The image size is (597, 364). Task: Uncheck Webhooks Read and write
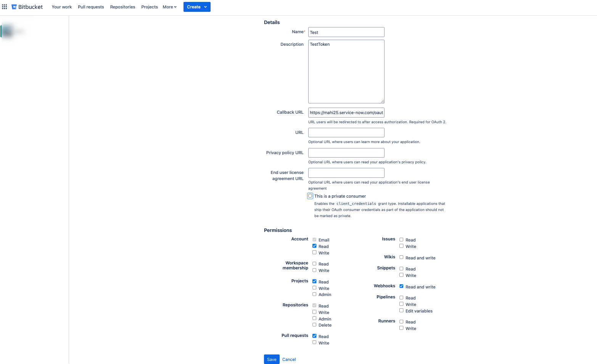pos(401,287)
